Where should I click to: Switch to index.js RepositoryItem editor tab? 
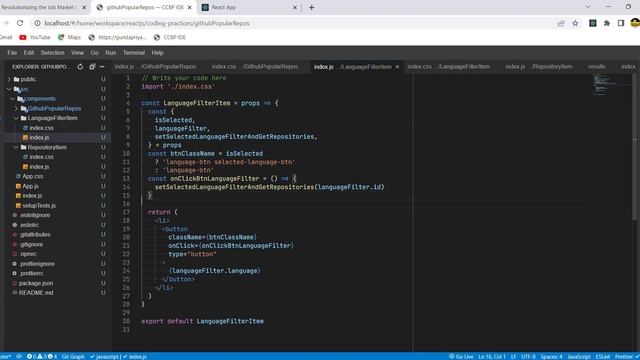pyautogui.click(x=539, y=67)
